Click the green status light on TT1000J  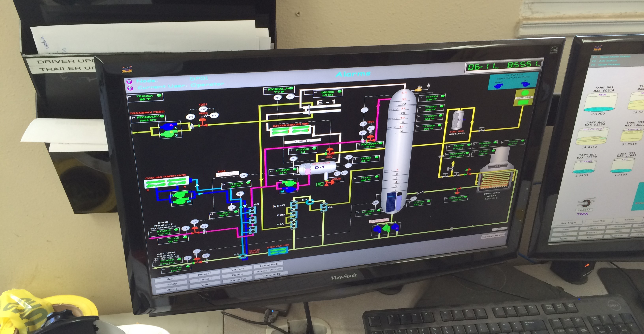443,96
